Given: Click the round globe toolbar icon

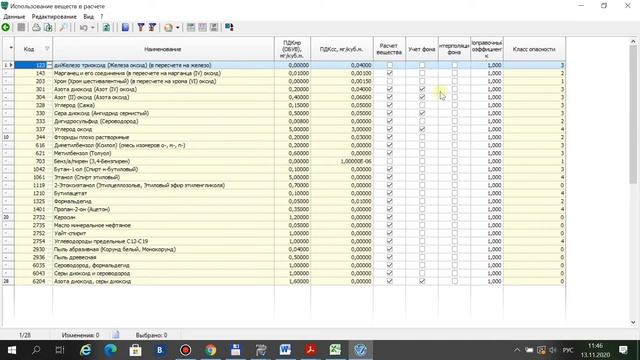Looking at the screenshot, I should point(168,27).
